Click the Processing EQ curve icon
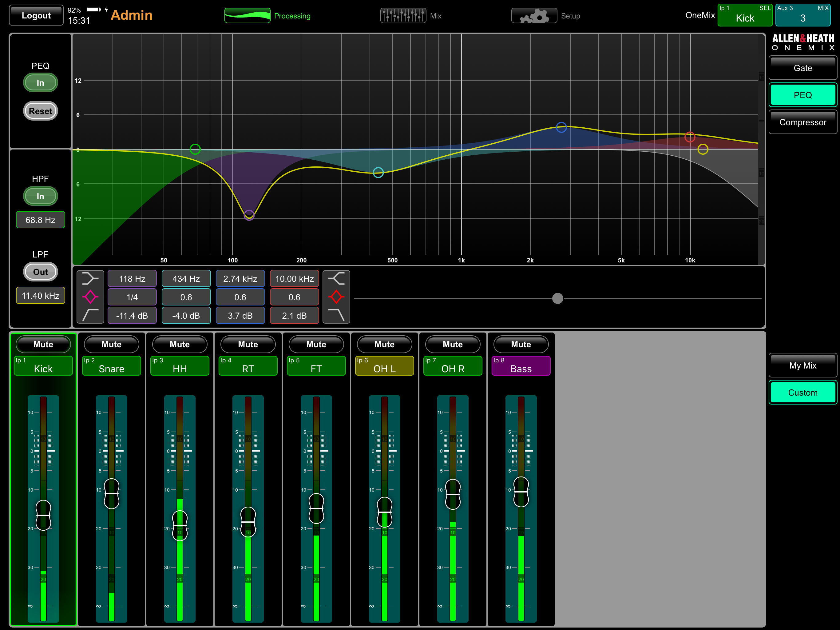The width and height of the screenshot is (840, 630). tap(247, 16)
